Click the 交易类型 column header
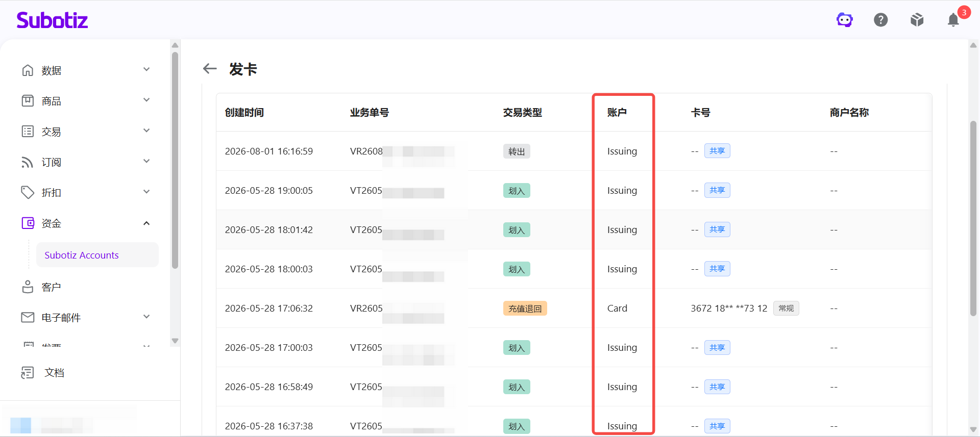 (523, 112)
